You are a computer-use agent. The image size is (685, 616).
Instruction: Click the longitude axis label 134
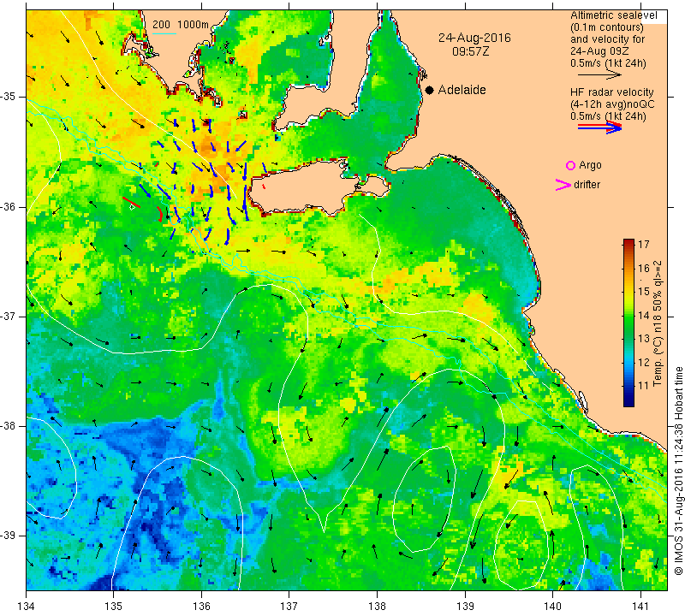click(x=27, y=607)
